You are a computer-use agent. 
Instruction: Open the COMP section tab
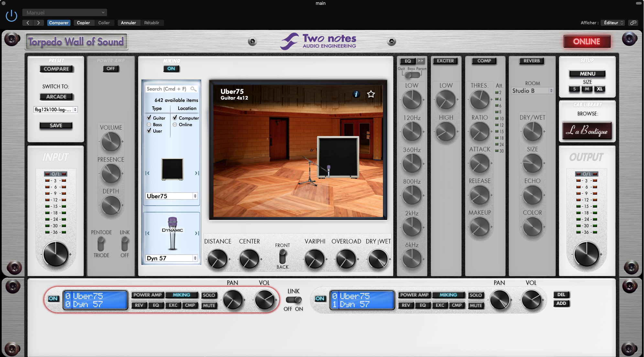(484, 61)
